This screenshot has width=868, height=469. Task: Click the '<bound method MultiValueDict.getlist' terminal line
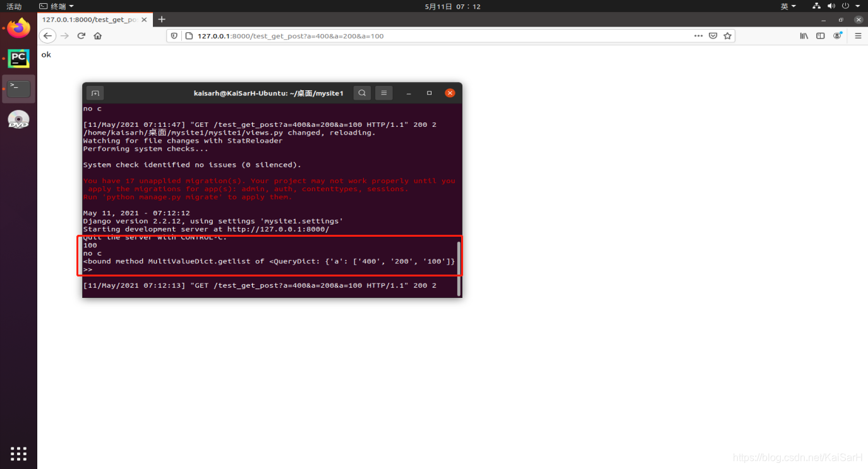pos(269,261)
